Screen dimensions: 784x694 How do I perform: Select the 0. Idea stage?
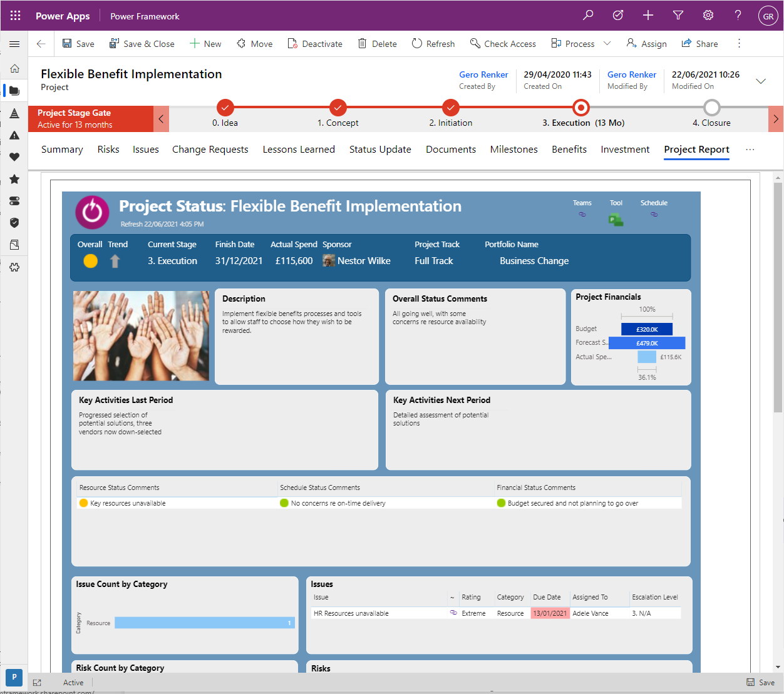(x=225, y=108)
